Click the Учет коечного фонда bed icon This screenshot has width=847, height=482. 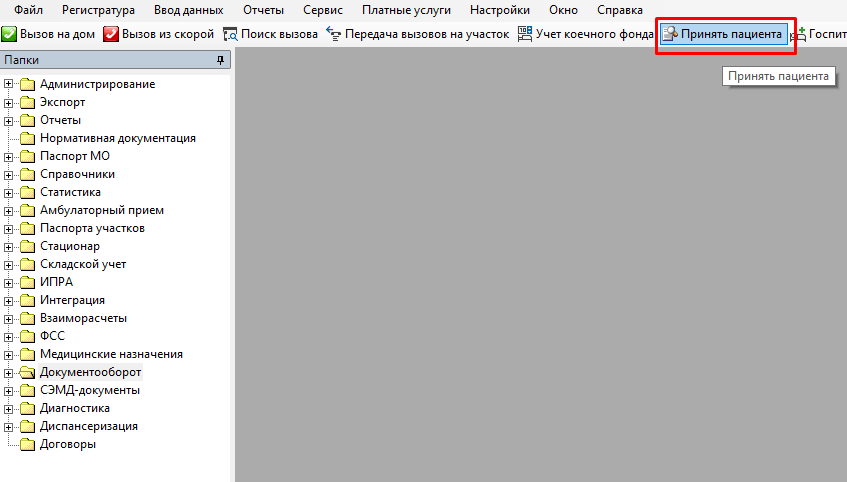coord(525,34)
